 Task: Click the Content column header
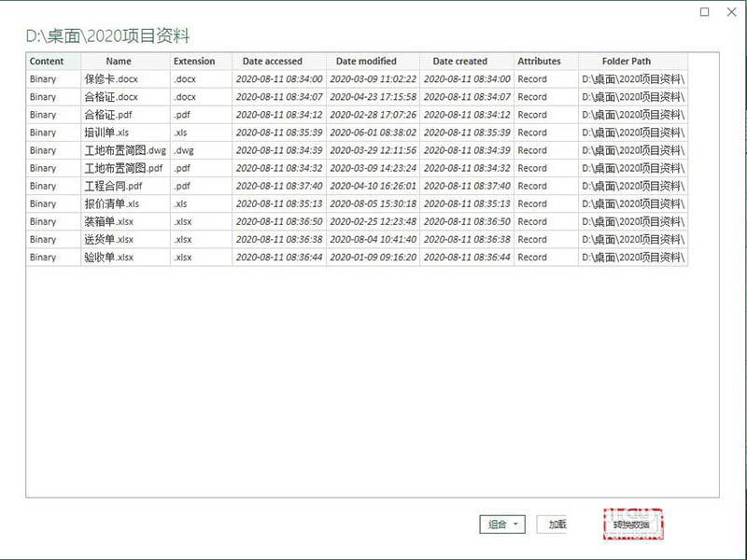point(47,62)
